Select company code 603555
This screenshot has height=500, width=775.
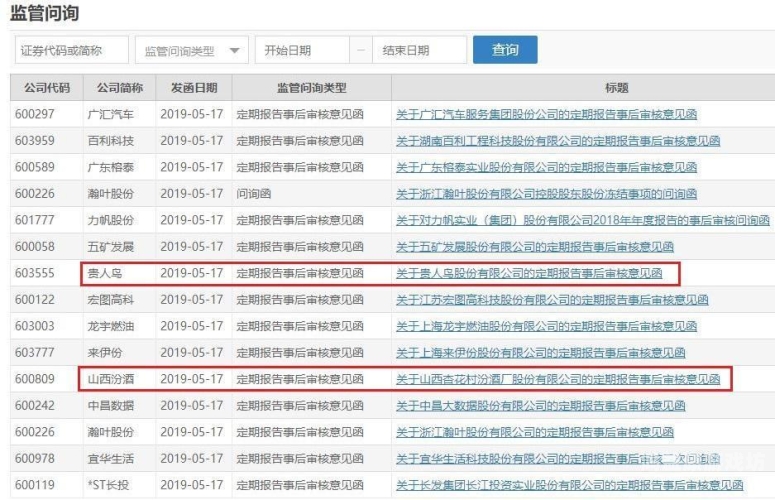35,273
